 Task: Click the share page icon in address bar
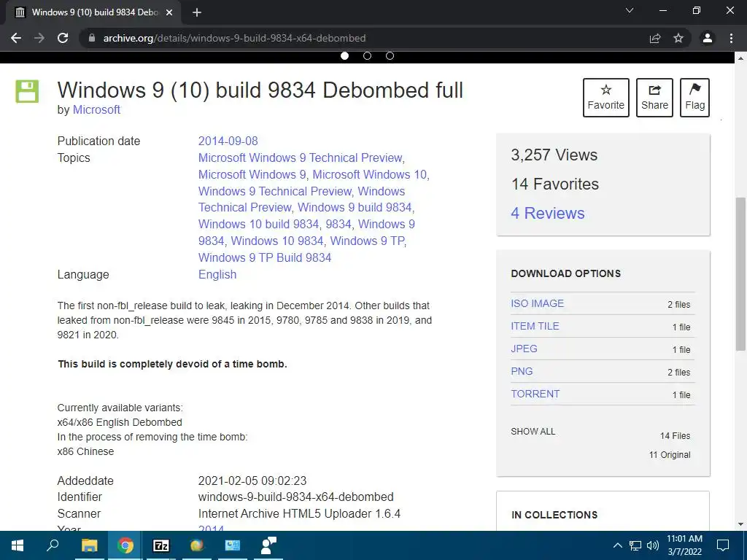click(655, 38)
